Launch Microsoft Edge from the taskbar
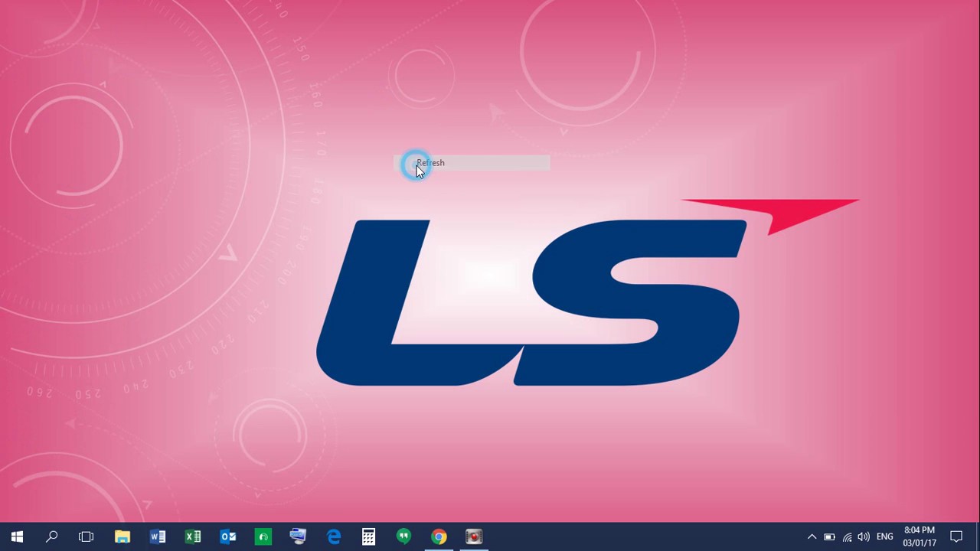 pos(334,536)
